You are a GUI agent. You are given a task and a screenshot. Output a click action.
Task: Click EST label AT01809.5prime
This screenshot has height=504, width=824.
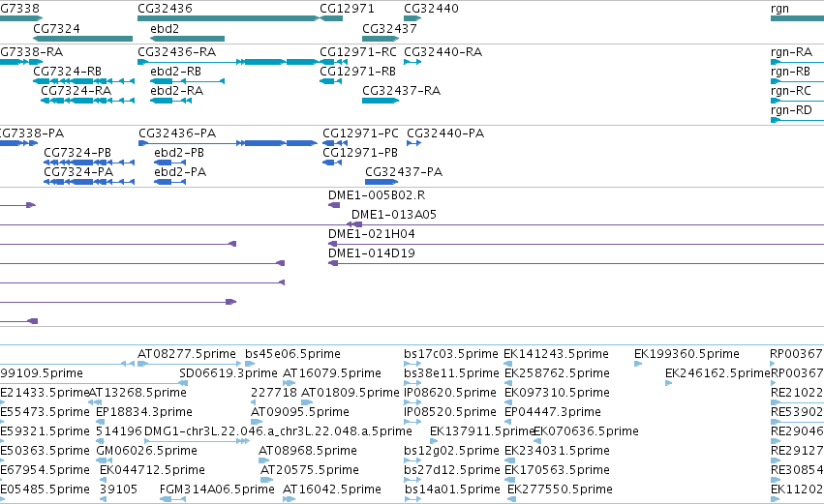tap(350, 393)
